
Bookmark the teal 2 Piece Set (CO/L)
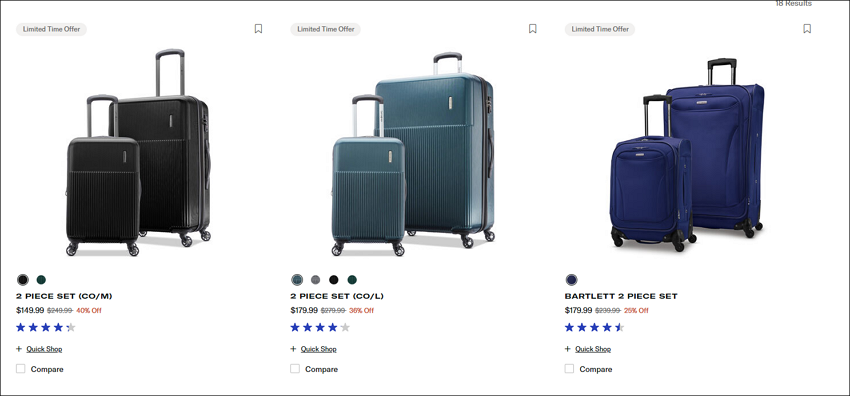(532, 29)
